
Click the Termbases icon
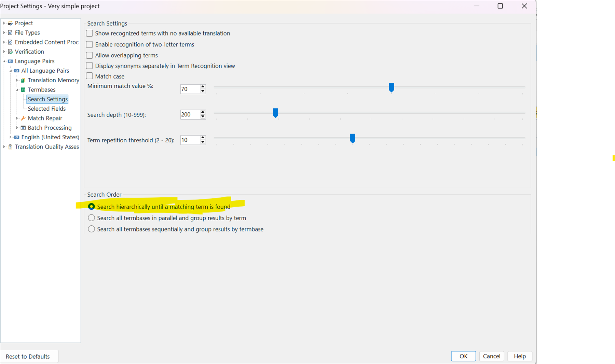coord(23,89)
